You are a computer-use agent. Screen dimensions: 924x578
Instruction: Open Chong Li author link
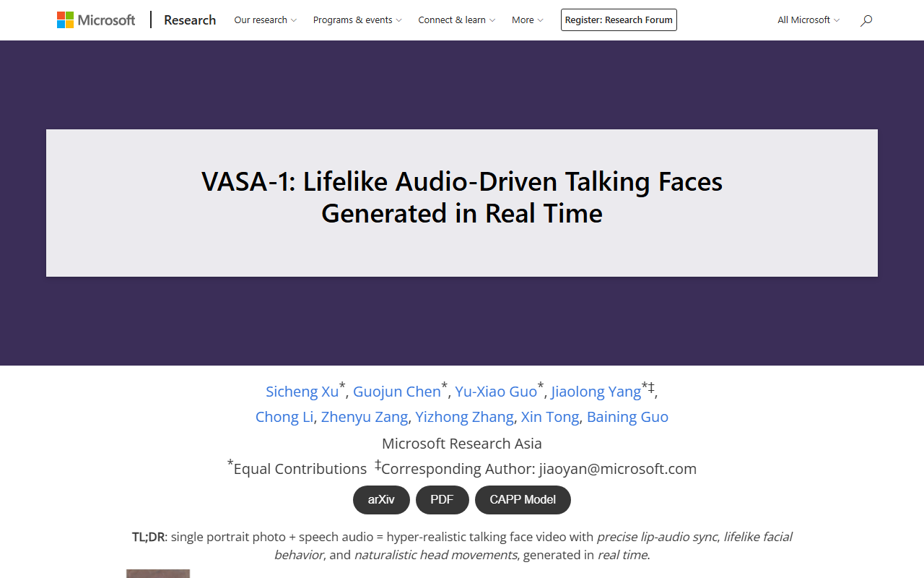pos(284,417)
